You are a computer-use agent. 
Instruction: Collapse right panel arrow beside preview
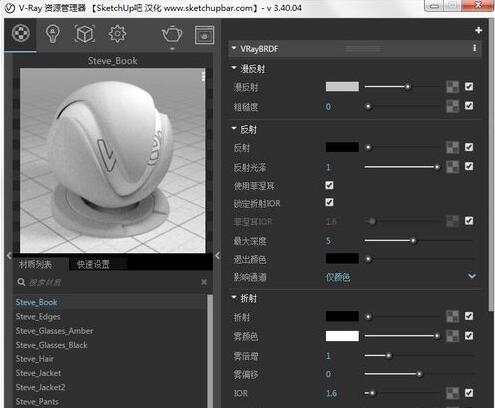(x=217, y=256)
